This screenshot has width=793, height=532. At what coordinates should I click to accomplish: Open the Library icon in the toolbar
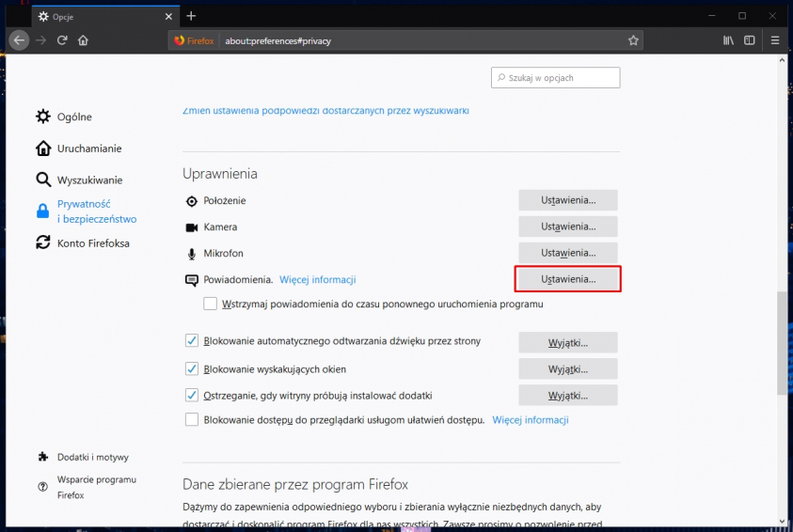coord(728,40)
